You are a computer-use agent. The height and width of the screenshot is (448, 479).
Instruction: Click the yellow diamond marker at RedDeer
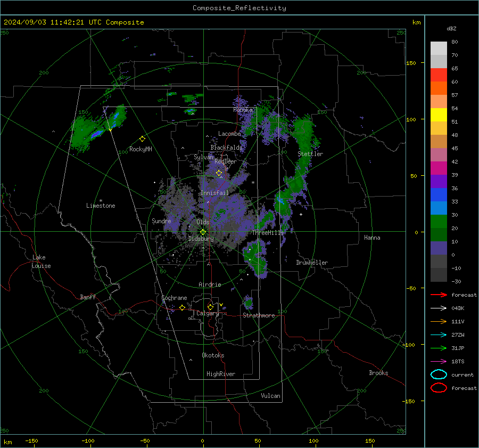[219, 173]
